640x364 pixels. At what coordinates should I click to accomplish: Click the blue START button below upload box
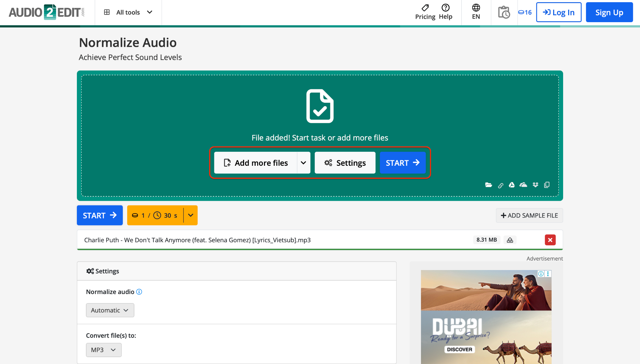pyautogui.click(x=100, y=215)
